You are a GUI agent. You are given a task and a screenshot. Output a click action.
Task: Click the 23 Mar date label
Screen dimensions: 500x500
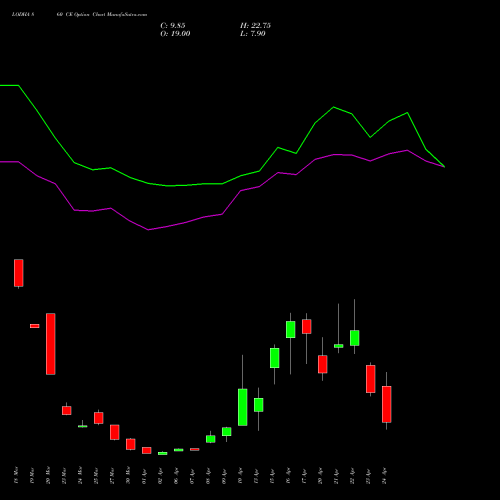pos(64,475)
